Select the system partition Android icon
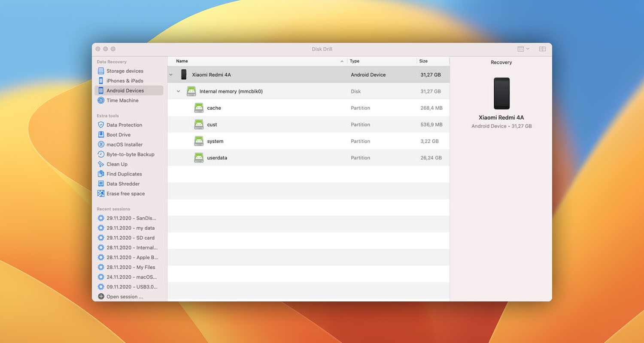The height and width of the screenshot is (343, 644). coord(199,141)
